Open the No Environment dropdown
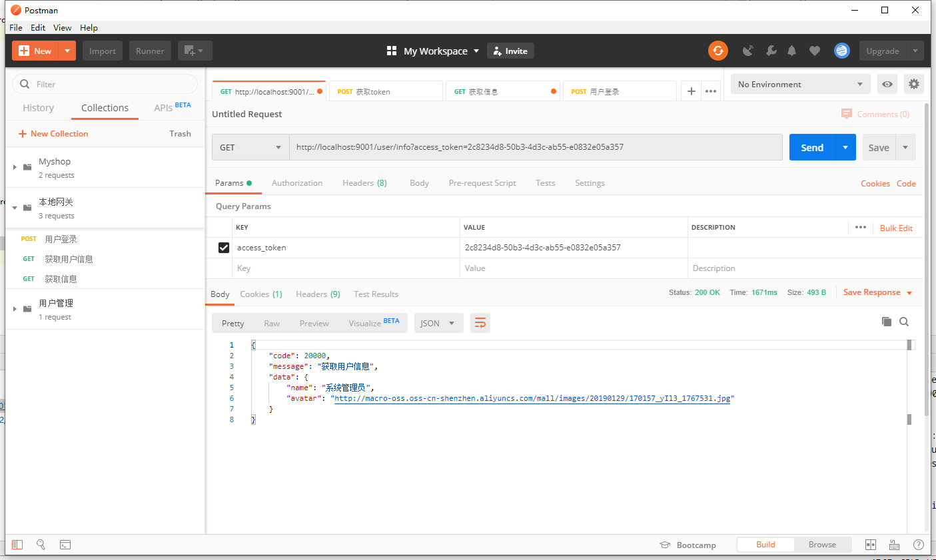Image resolution: width=936 pixels, height=560 pixels. 799,85
